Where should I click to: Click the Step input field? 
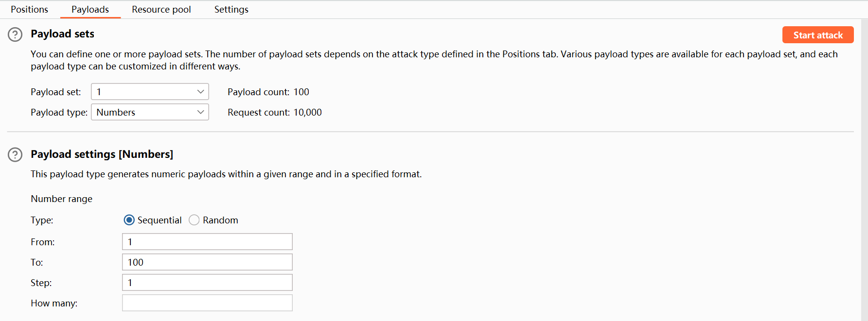[x=207, y=283]
